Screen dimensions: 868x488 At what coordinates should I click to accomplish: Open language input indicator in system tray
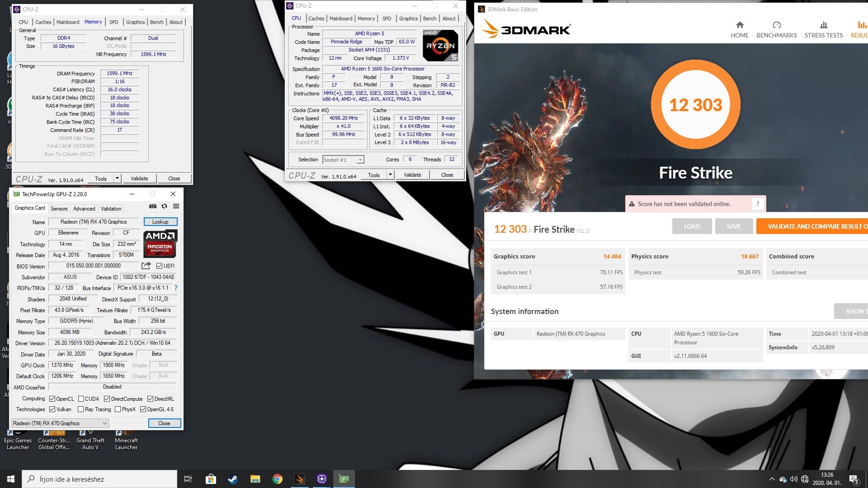click(805, 479)
